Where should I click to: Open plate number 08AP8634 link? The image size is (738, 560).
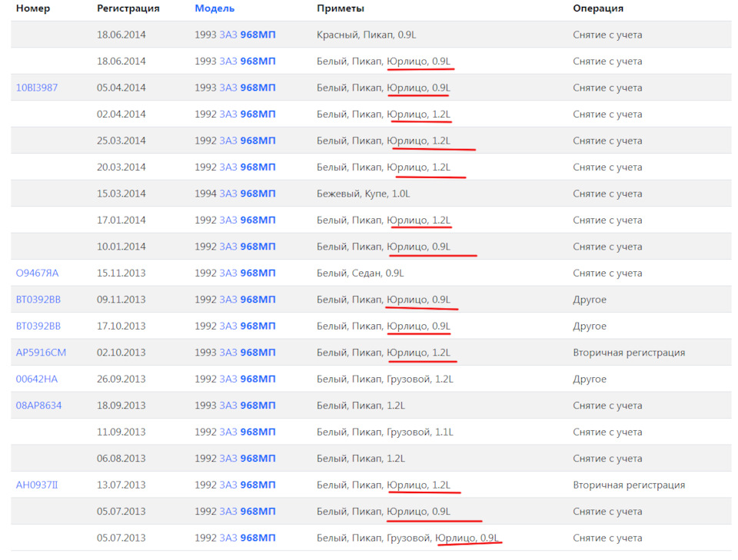coord(38,406)
